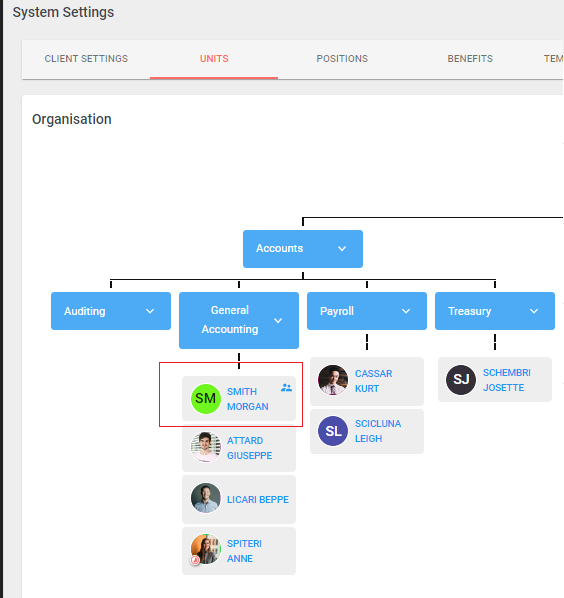This screenshot has height=598, width=564.
Task: Open the SCHEMBRI JOSETTE employee link
Action: coord(506,380)
